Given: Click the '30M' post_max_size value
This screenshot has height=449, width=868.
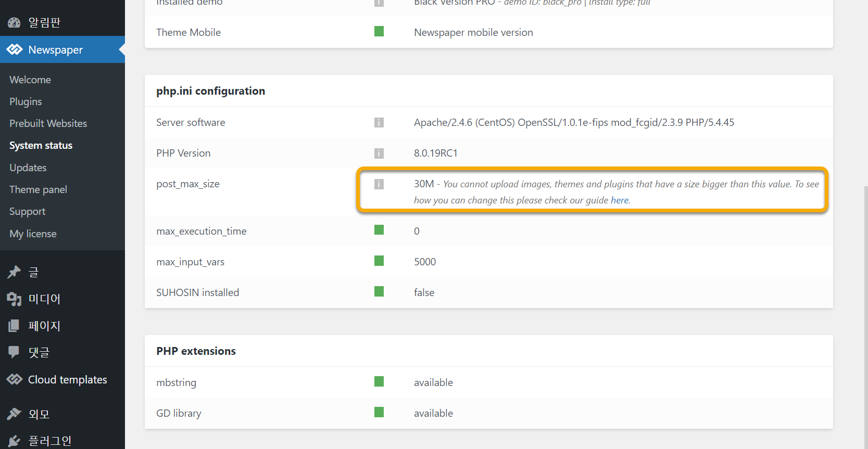Looking at the screenshot, I should (424, 184).
